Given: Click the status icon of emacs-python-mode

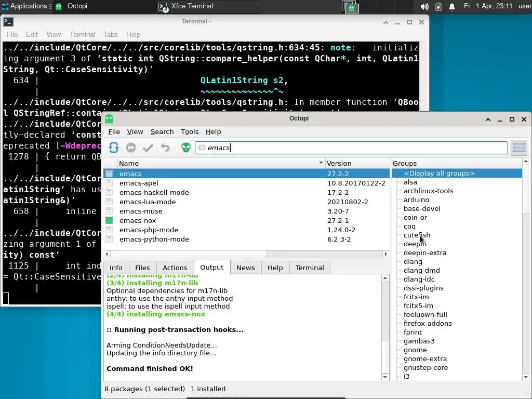Looking at the screenshot, I should coord(109,239).
